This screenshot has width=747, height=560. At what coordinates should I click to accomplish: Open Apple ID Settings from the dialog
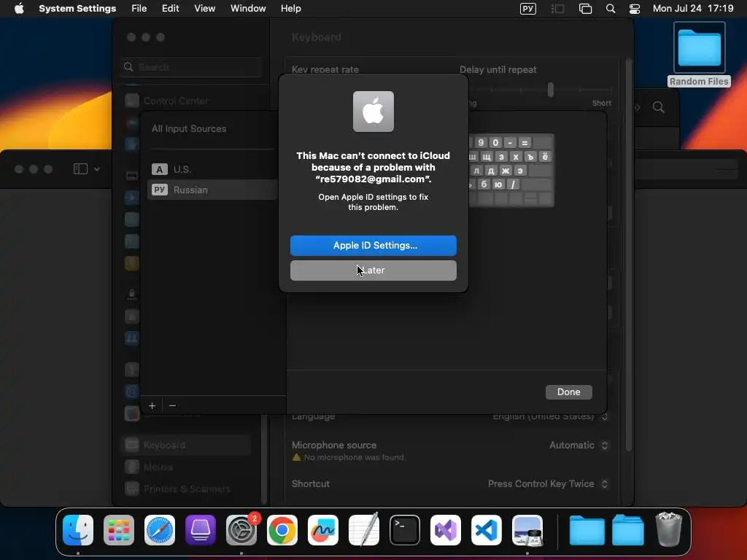[x=373, y=245]
